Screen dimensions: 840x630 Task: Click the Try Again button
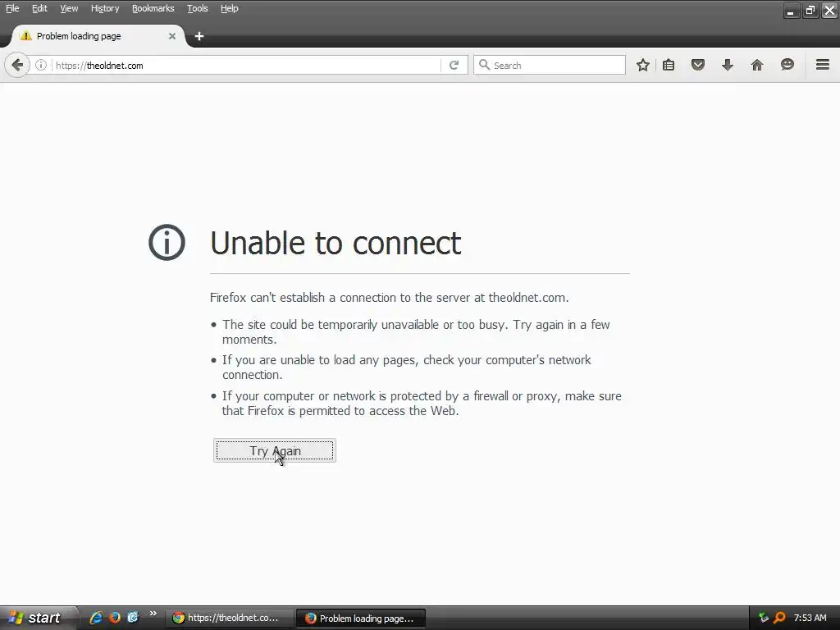click(x=275, y=450)
